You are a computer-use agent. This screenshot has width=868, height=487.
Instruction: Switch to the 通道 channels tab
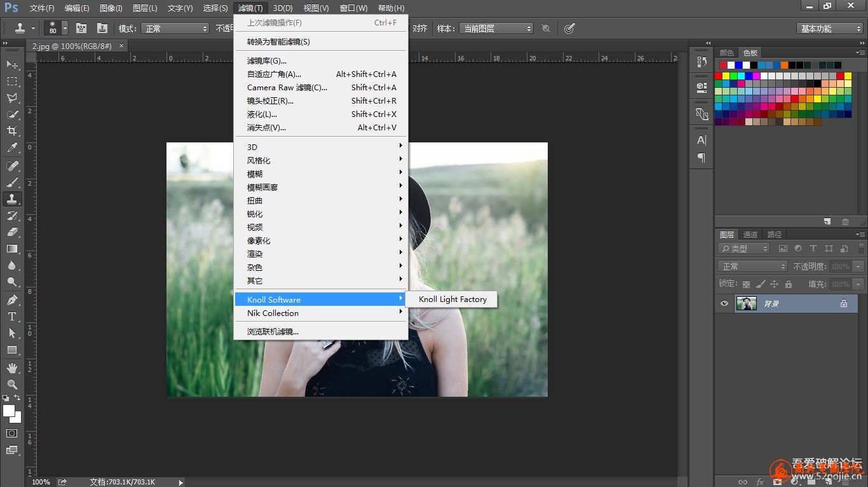click(x=750, y=235)
